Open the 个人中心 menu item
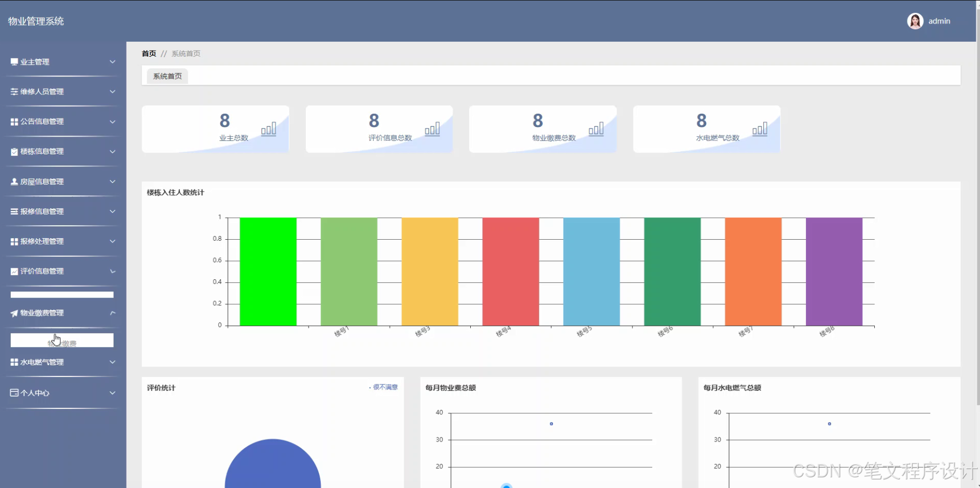 (63, 393)
